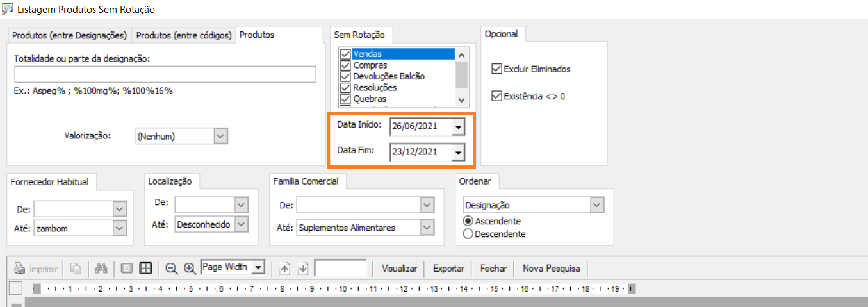The image size is (868, 307).
Task: Uncheck the Excluir Eliminados checkbox
Action: coord(496,69)
